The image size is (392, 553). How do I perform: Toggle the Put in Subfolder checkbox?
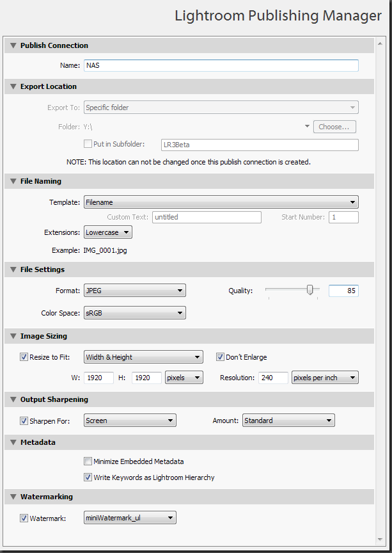(88, 144)
